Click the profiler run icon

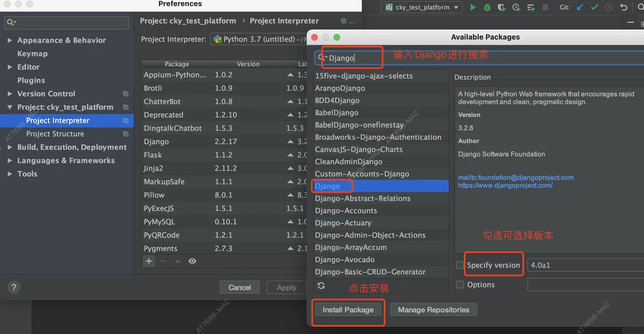coord(516,8)
